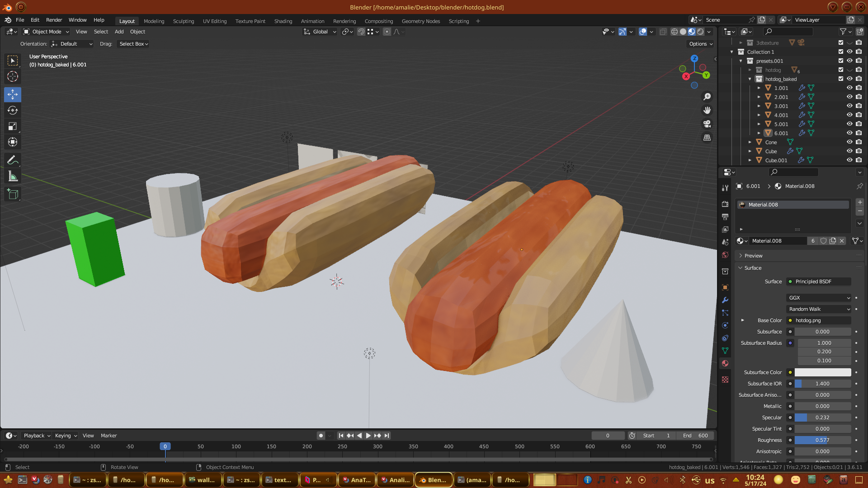Open the Modifier properties wrench tab
The height and width of the screenshot is (488, 868).
[x=725, y=300]
